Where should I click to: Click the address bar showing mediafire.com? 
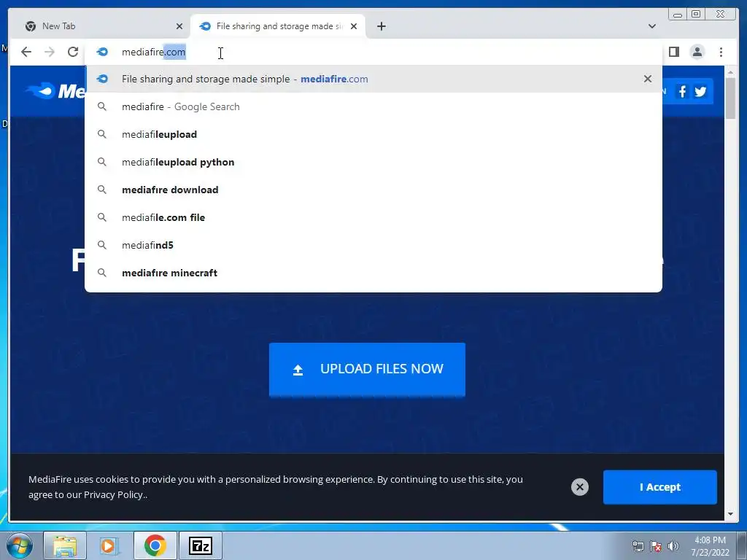pos(373,52)
